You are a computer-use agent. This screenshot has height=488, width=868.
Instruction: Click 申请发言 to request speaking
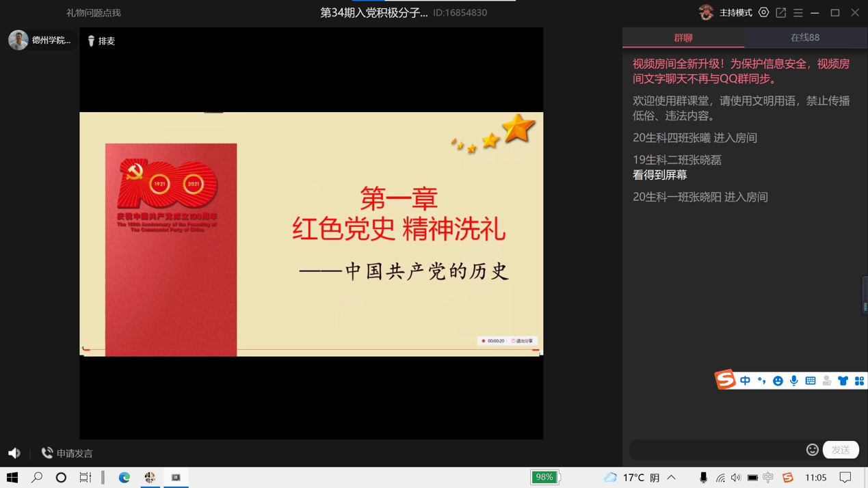coord(67,453)
